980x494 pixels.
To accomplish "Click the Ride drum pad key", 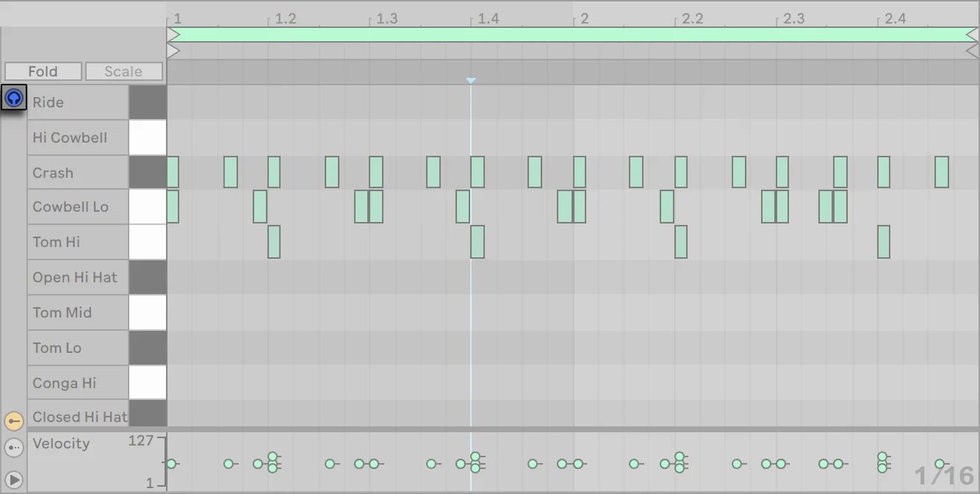I will (x=148, y=102).
